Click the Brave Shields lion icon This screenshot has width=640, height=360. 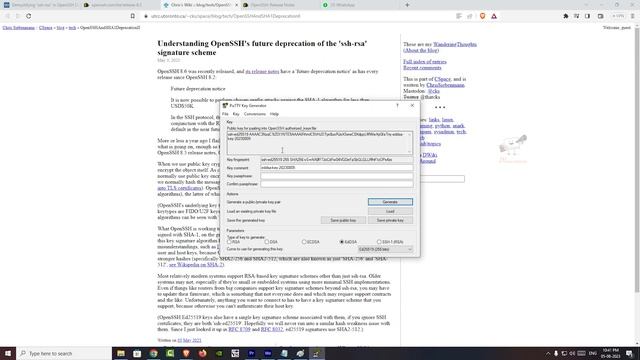[482, 16]
